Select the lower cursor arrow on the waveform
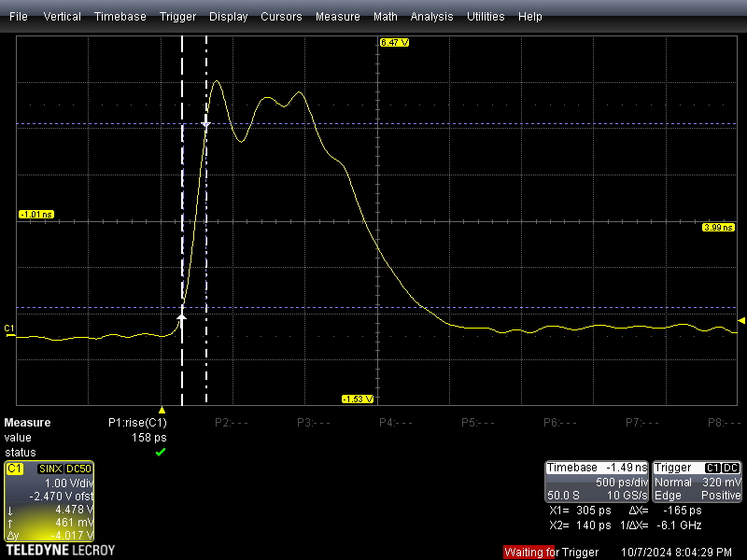Screen dimensions: 747x560 tap(182, 317)
